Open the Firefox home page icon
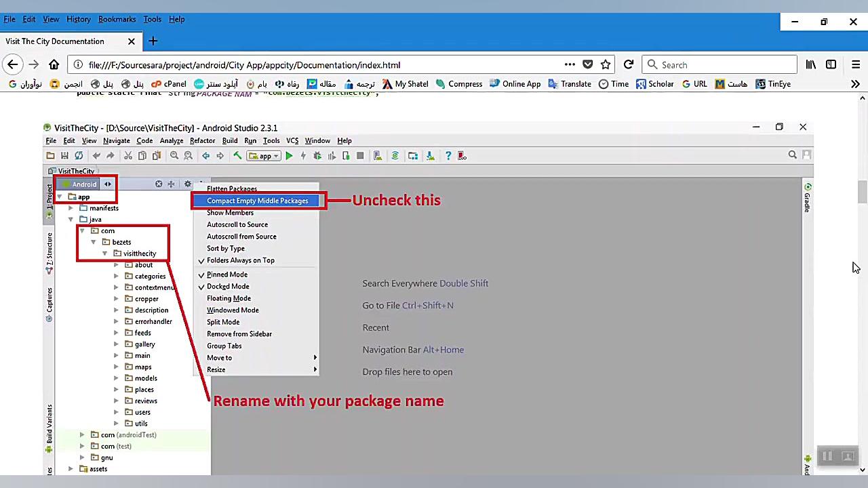Viewport: 868px width, 488px height. point(54,64)
